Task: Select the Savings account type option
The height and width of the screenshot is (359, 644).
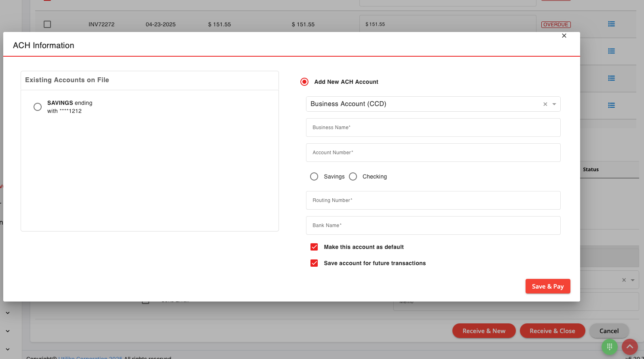Action: (x=314, y=176)
